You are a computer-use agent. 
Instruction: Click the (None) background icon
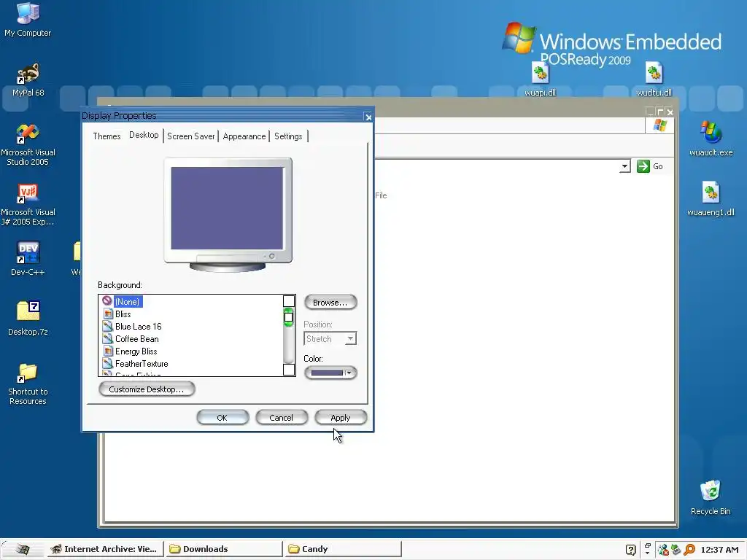pos(107,301)
